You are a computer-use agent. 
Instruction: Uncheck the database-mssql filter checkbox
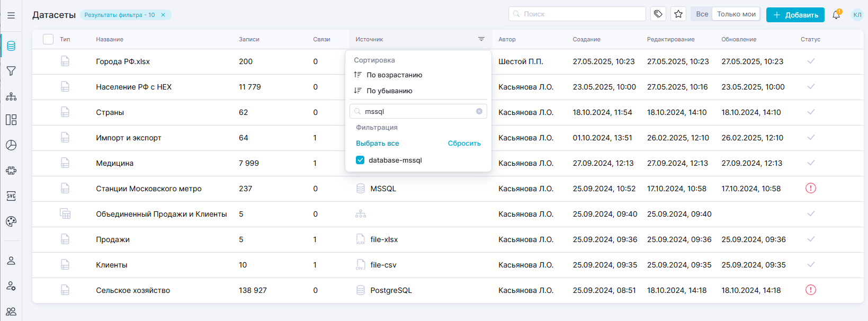(x=360, y=160)
